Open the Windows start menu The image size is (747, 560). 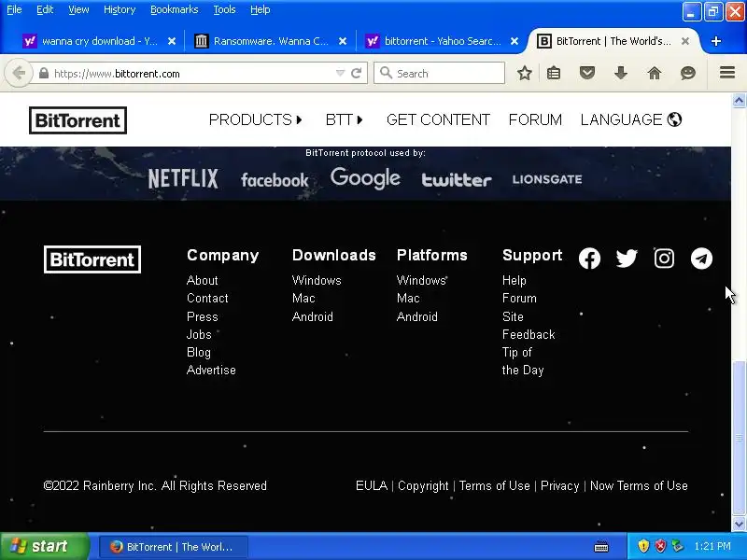[44, 546]
